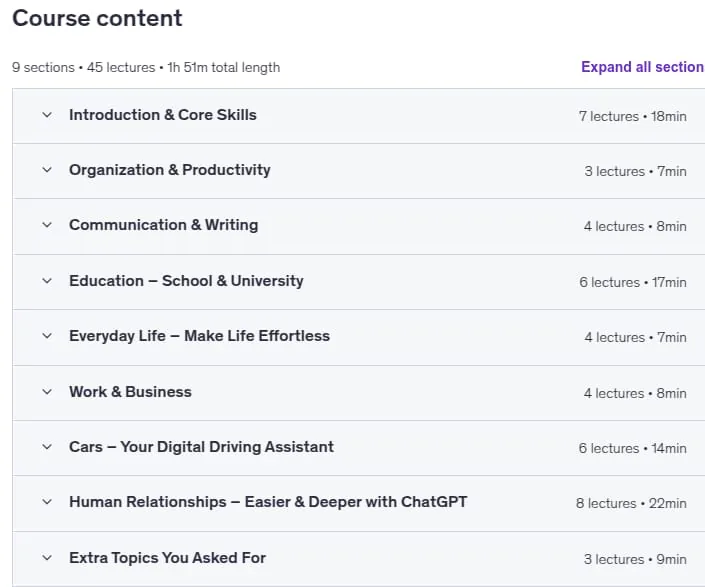Open Organization & Productivity section title
The image size is (705, 587).
click(170, 170)
